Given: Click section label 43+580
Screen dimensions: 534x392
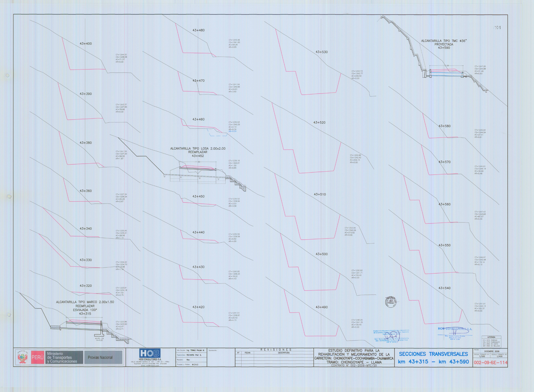Looking at the screenshot, I should click(x=444, y=126).
